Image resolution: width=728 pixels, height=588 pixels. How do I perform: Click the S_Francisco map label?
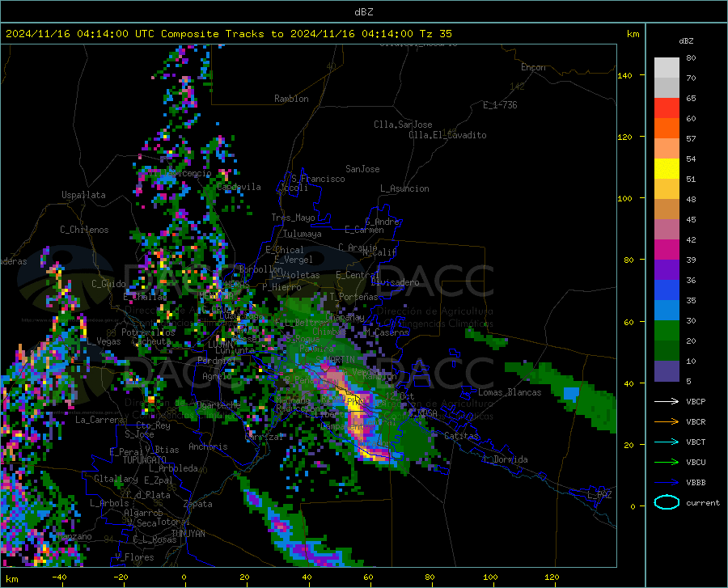coord(318,179)
